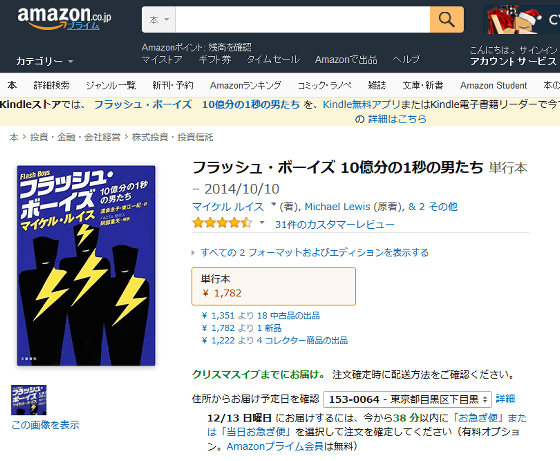Open the Amazonランキング tab
The width and height of the screenshot is (560, 461).
[x=245, y=85]
